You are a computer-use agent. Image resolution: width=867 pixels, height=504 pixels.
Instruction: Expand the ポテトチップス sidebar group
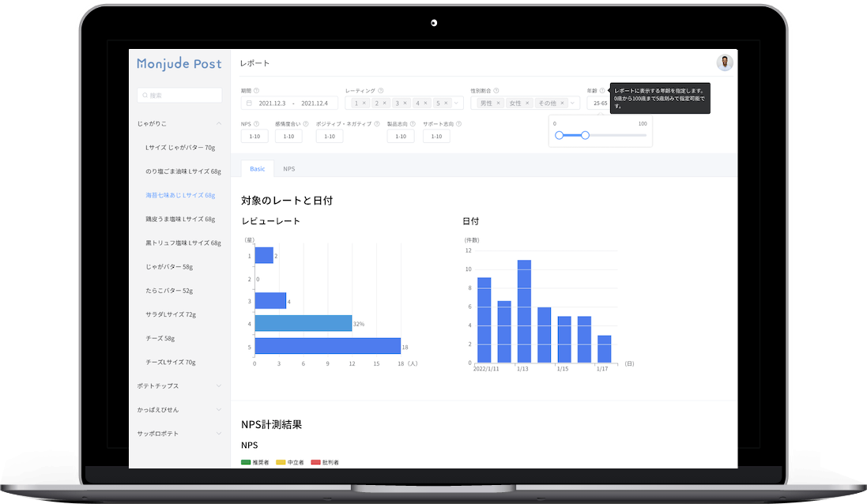[219, 386]
